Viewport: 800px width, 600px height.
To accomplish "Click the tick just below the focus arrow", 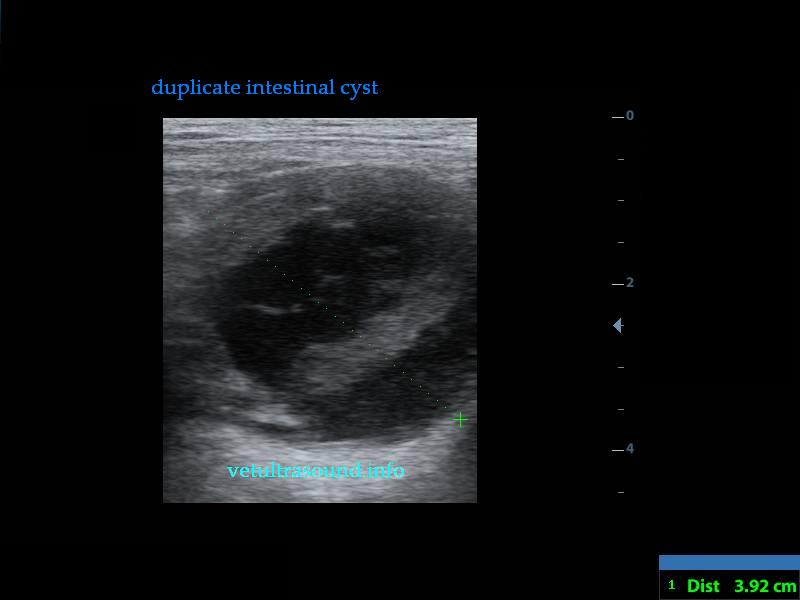I will pyautogui.click(x=621, y=367).
